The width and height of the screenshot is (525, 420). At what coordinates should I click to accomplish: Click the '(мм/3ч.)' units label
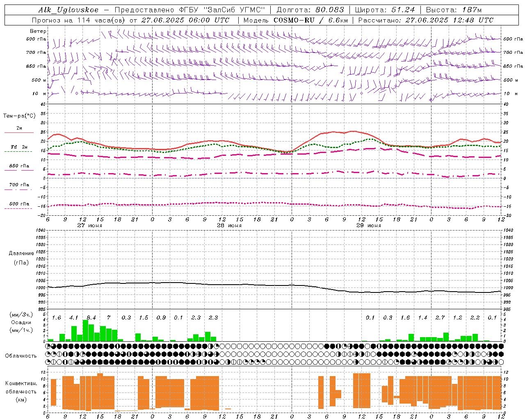21,315
